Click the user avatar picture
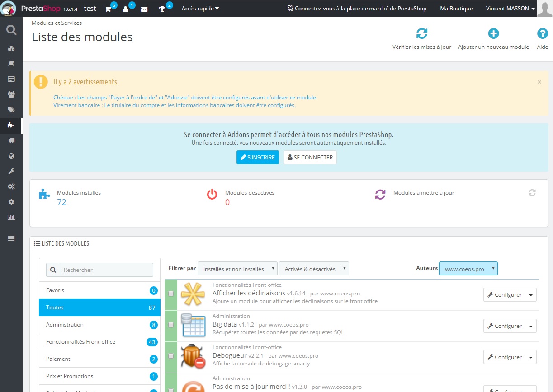 tap(544, 8)
